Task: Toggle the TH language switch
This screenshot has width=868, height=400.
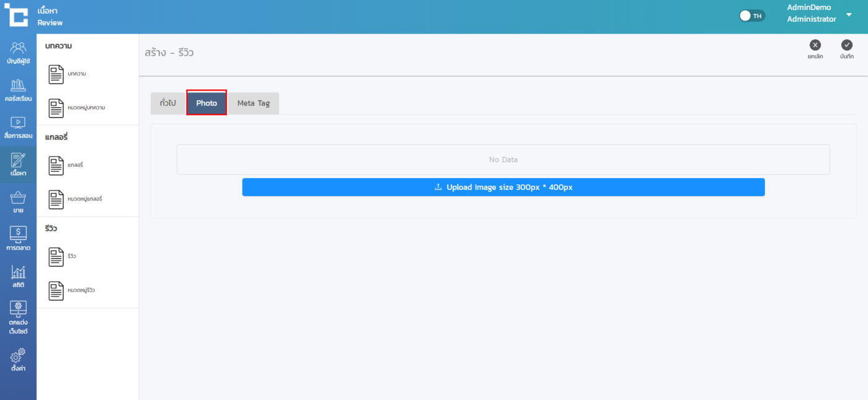Action: [752, 16]
